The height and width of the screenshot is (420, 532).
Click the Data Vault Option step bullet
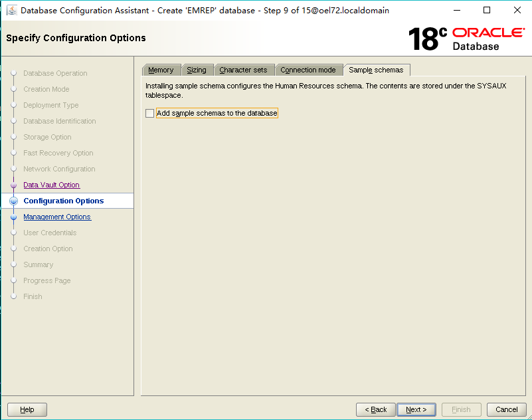pyautogui.click(x=13, y=185)
